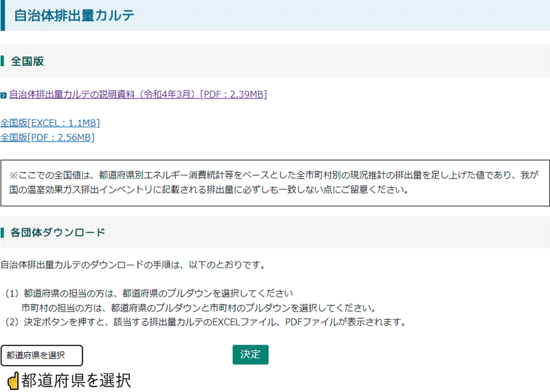The image size is (550, 392).
Task: Select the 各団体ダウンロード section heading
Action: point(58,232)
